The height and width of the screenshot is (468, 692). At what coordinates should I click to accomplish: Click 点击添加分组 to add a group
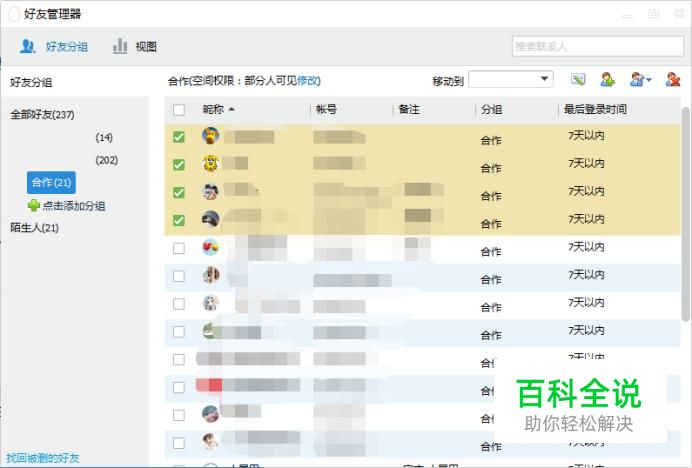[x=74, y=206]
